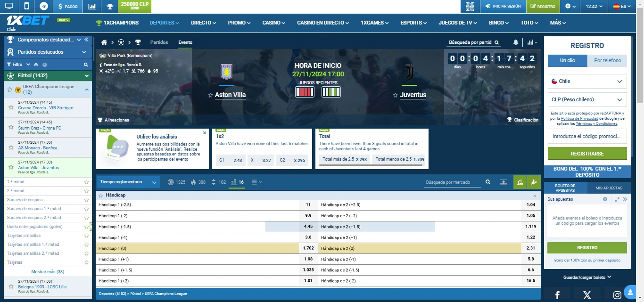
Task: Collapse the UEFA Champions League list
Action: 87,90
